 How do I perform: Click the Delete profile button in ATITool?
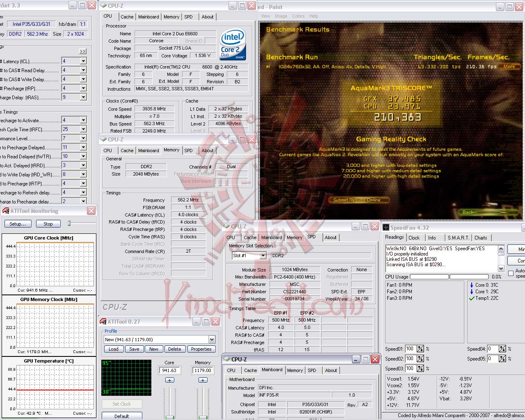pos(175,349)
